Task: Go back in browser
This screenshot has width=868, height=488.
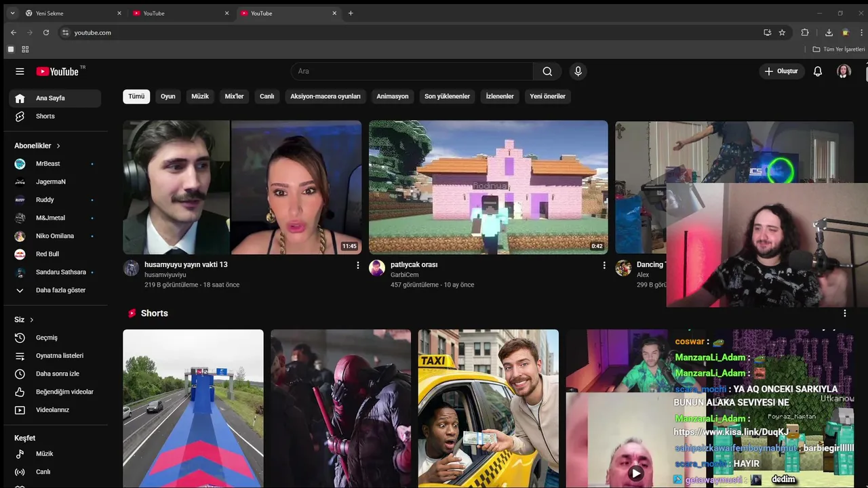Action: point(14,33)
